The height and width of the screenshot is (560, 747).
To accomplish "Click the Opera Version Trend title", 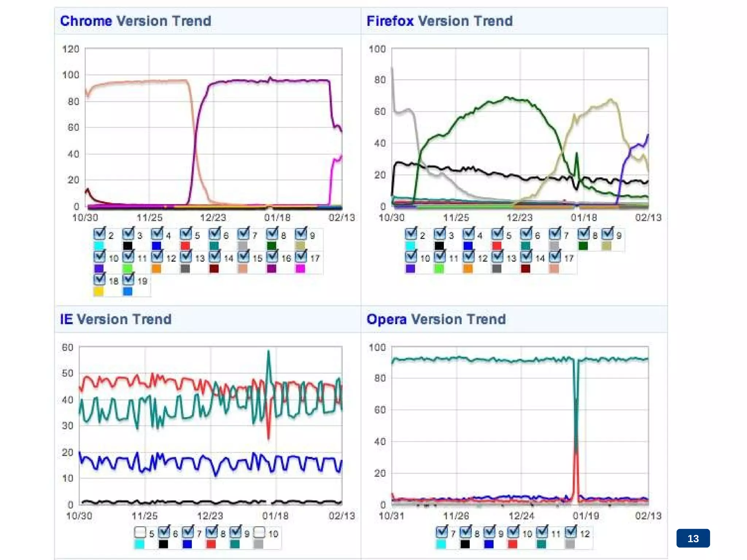I will 436,319.
